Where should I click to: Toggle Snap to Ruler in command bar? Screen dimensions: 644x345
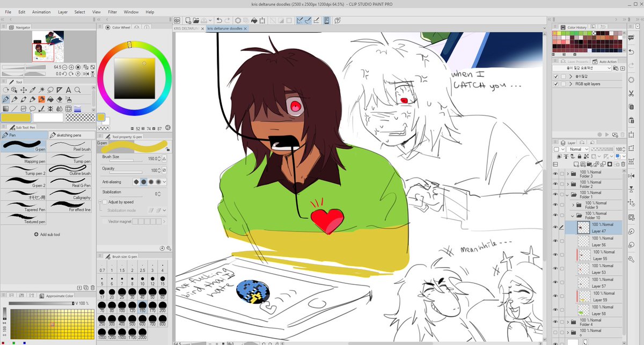point(299,20)
